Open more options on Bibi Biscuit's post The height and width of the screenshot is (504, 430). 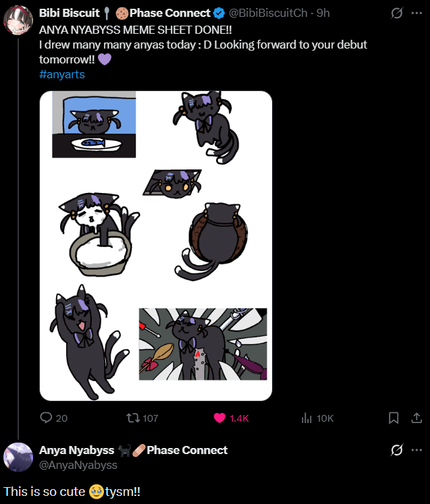(416, 13)
